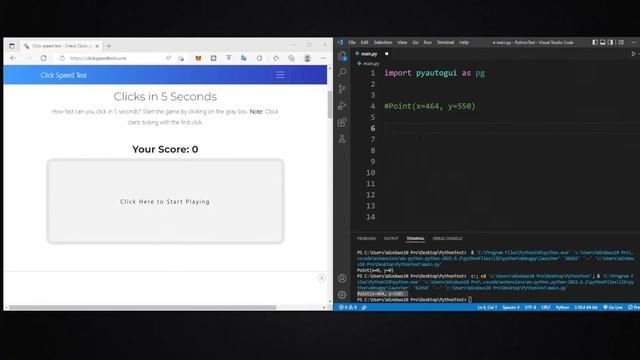Screen dimensions: 640x360
Task: Click the translate extension icon in browser toolbar
Action: pyautogui.click(x=244, y=58)
